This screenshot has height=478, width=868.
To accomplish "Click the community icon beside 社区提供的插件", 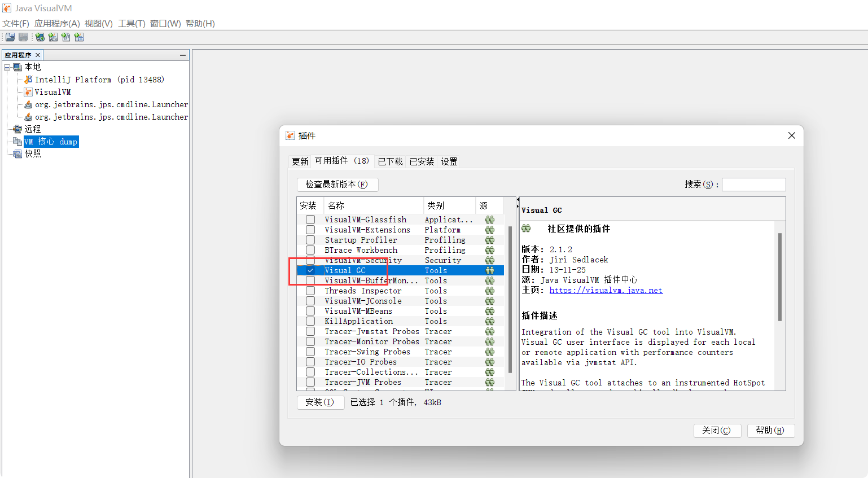I will click(526, 229).
